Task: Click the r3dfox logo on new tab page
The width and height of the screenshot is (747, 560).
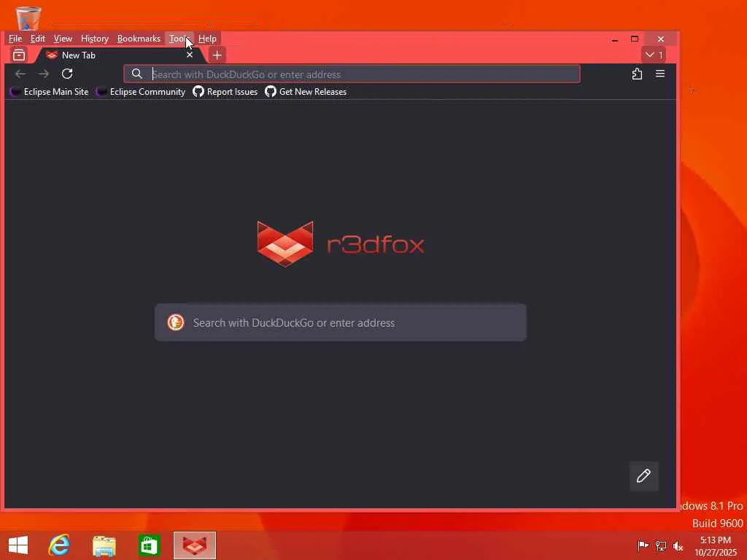Action: point(340,244)
